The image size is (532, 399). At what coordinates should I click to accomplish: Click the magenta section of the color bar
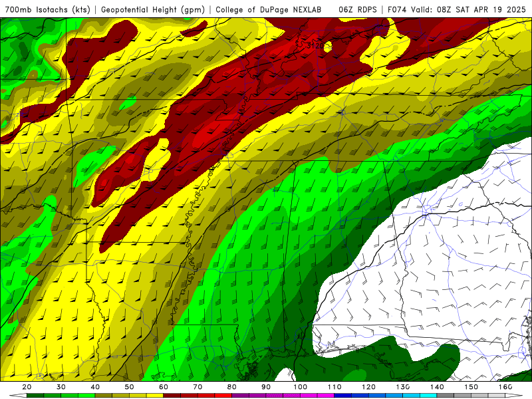(326, 396)
